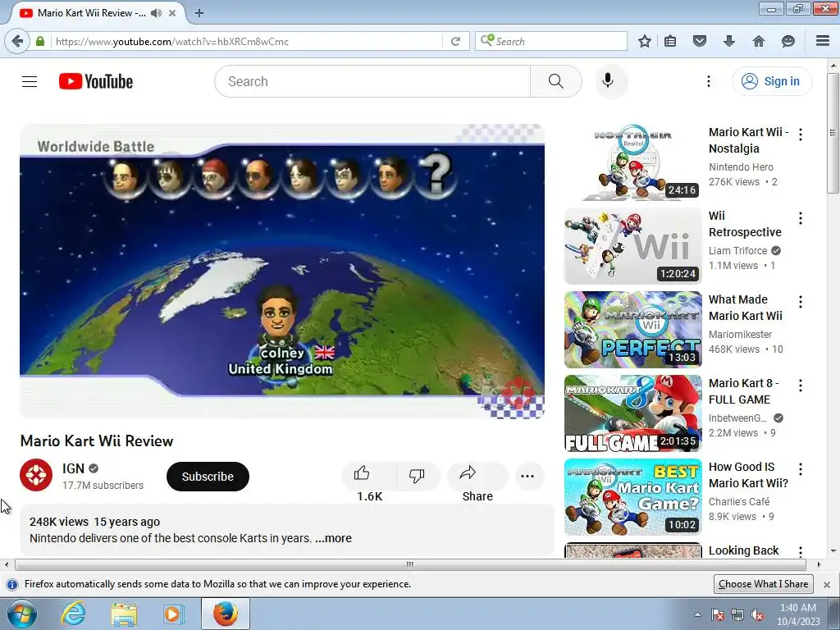Open Mario Kart 8 FULL GAME thumbnail
The width and height of the screenshot is (840, 630).
coord(632,413)
